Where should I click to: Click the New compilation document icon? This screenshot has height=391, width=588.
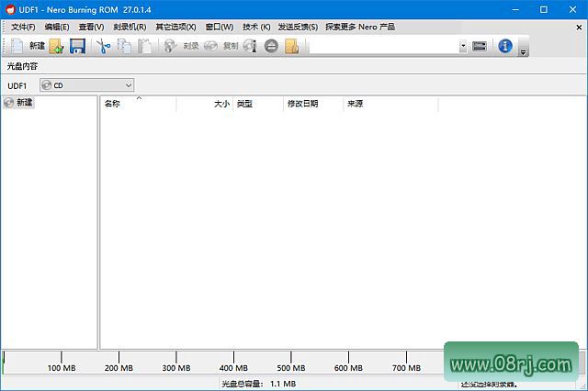click(17, 46)
